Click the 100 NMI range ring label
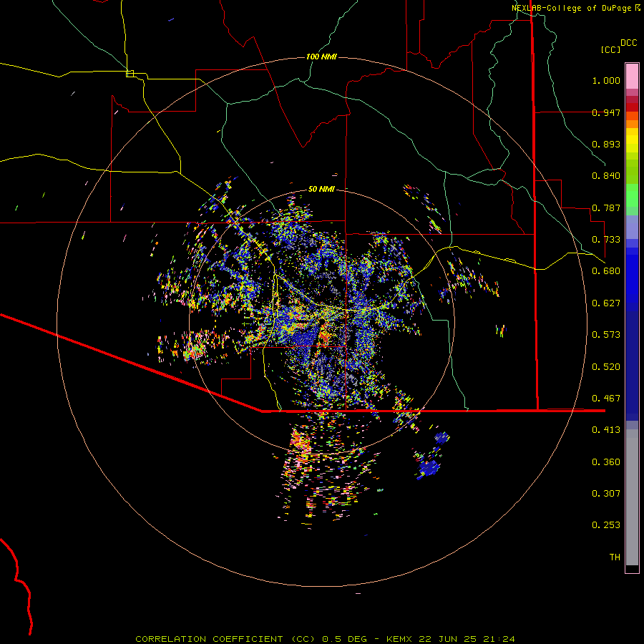644x644 pixels. (x=321, y=57)
